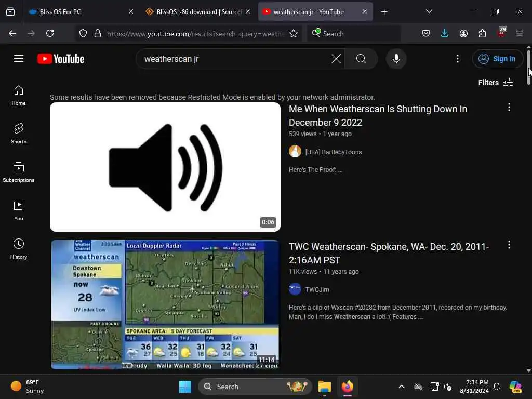Click the YouTube search magnifier button
Viewport: 532px width, 399px height.
click(361, 59)
